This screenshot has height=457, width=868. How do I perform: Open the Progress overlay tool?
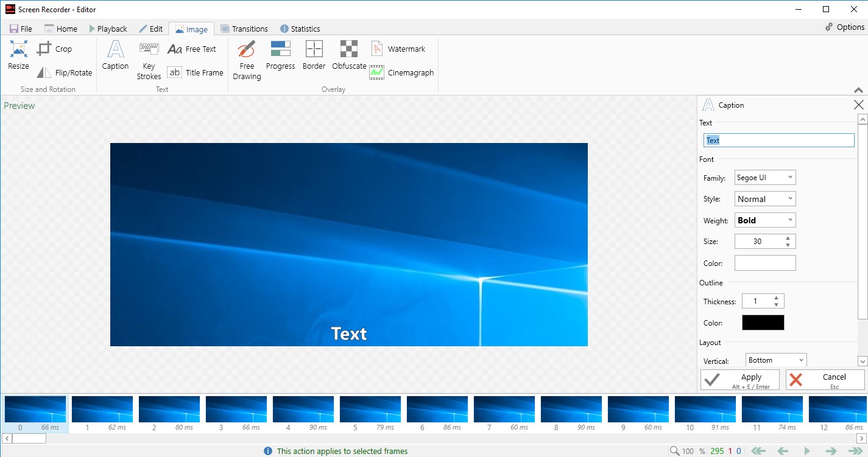280,55
